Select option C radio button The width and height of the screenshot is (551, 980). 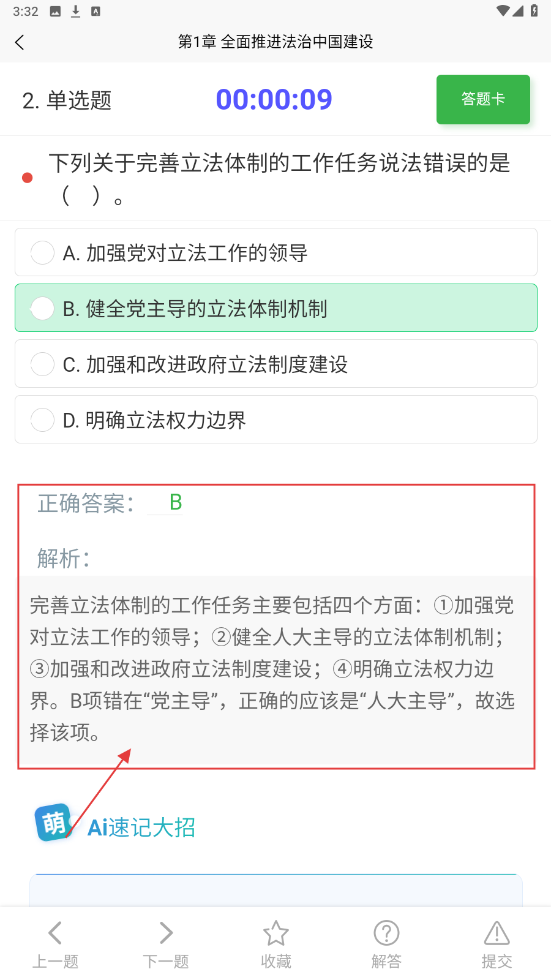click(x=42, y=364)
